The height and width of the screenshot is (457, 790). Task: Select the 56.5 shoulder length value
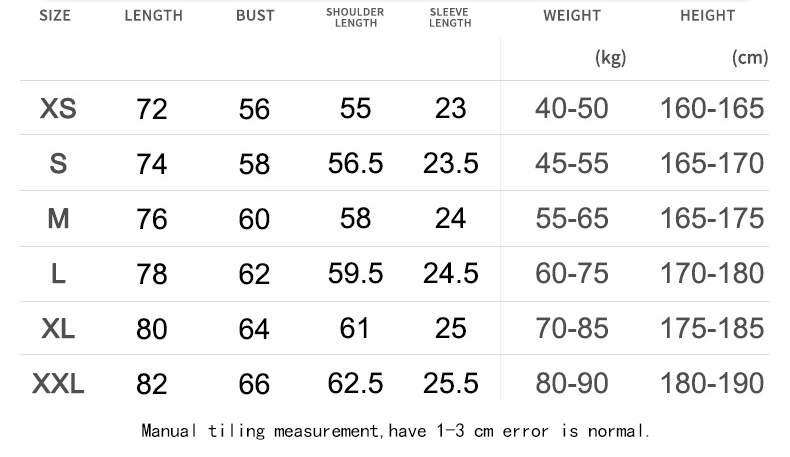tap(355, 164)
